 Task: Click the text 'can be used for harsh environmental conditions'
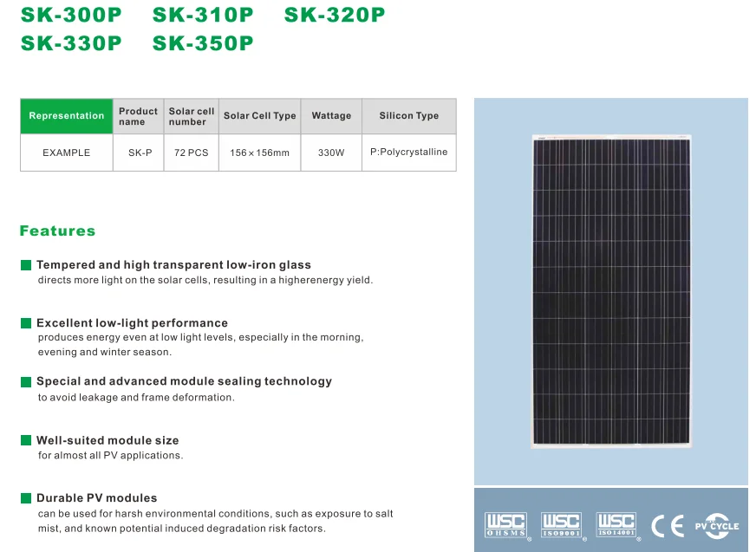coord(155,514)
